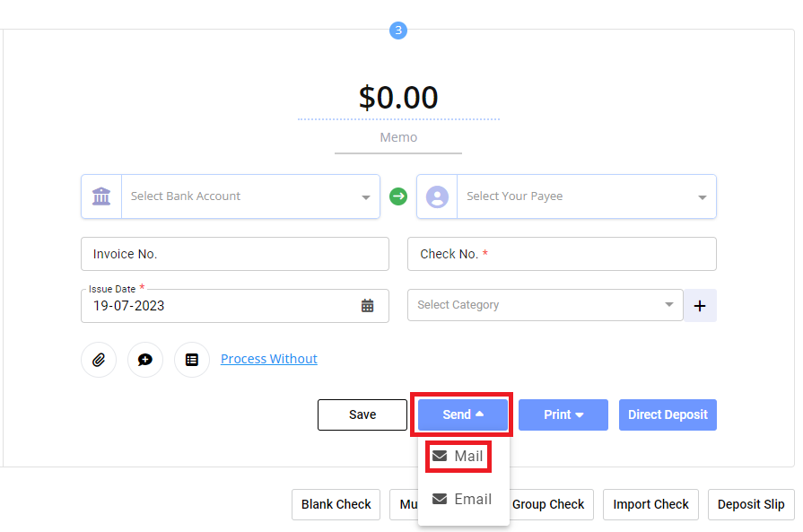803x532 pixels.
Task: Open the Issue Date calendar picker
Action: coord(368,306)
